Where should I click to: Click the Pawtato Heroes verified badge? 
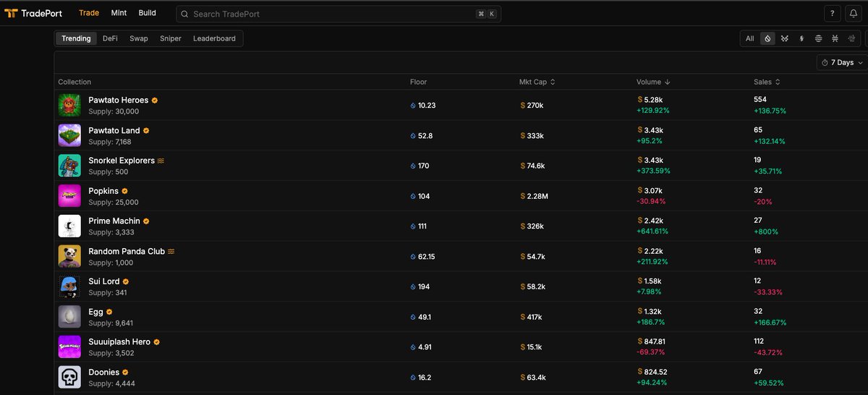pos(155,101)
